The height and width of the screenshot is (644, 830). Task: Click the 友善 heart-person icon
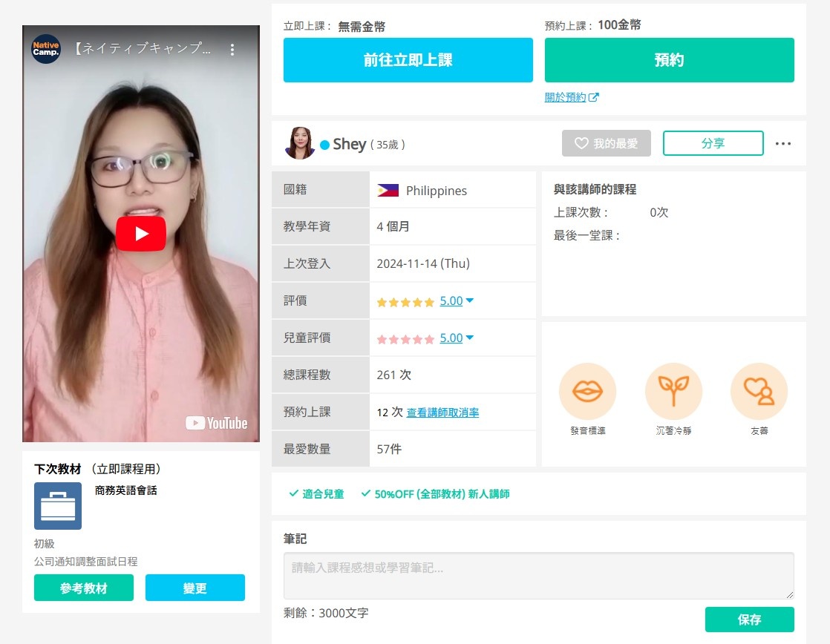(759, 392)
